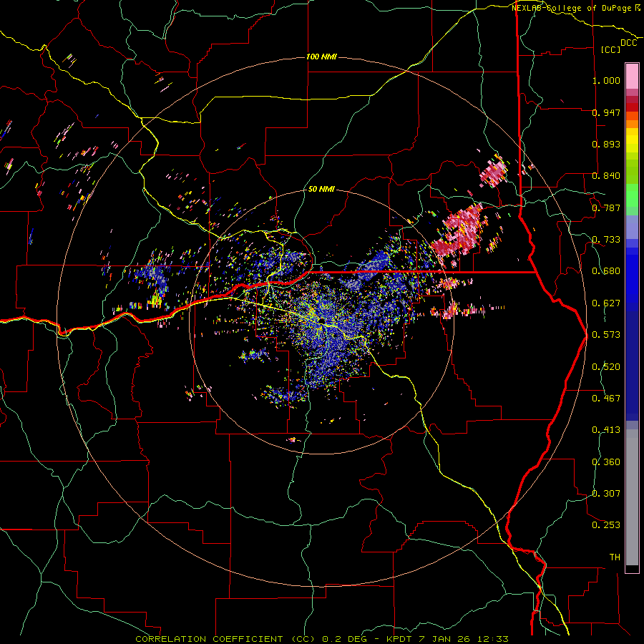Screen dimensions: 644x644
Task: Click the TH label at the scale bottom
Action: (x=615, y=557)
